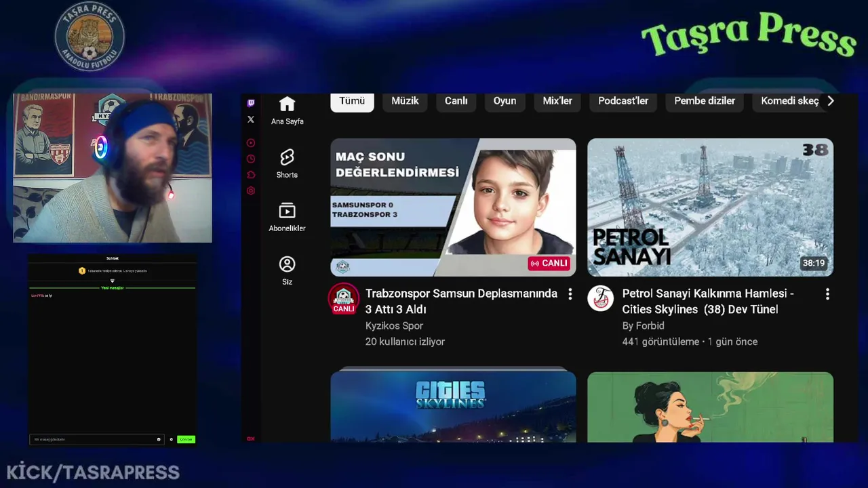Expand the chat leaderboard arrow
This screenshot has width=868, height=488.
(113, 281)
